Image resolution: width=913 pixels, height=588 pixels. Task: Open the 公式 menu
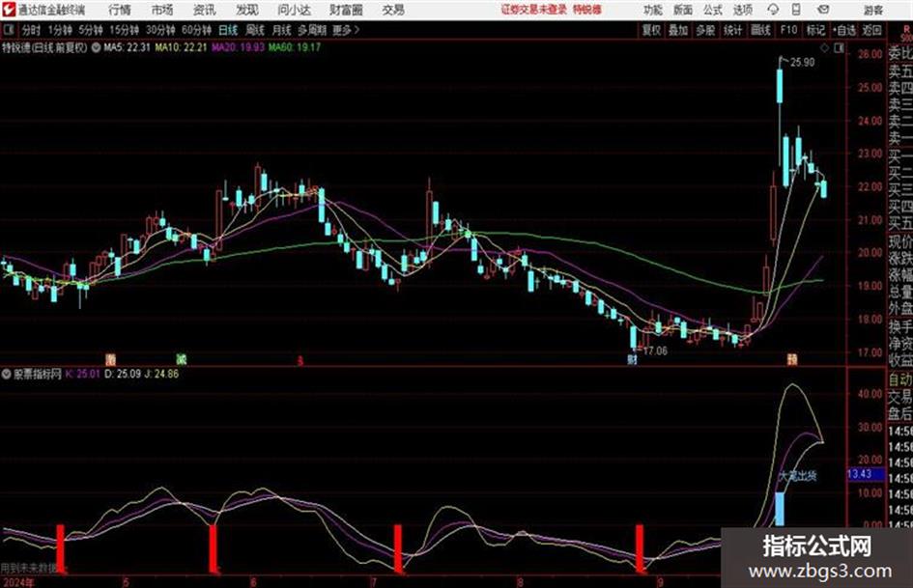pos(713,10)
